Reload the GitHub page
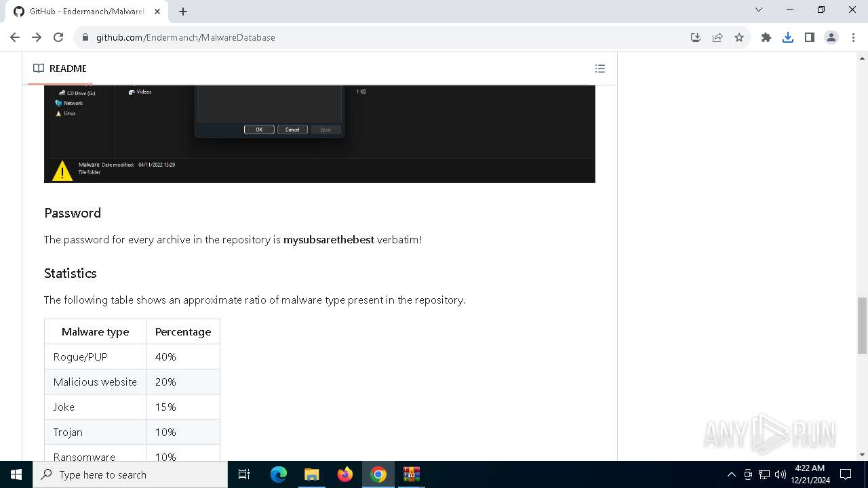 click(x=58, y=37)
